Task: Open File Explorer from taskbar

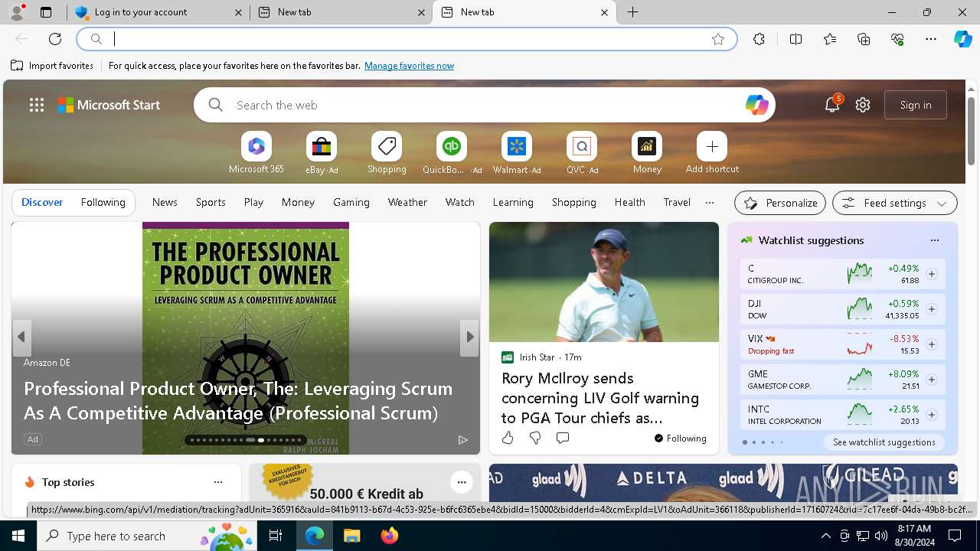Action: (x=351, y=536)
